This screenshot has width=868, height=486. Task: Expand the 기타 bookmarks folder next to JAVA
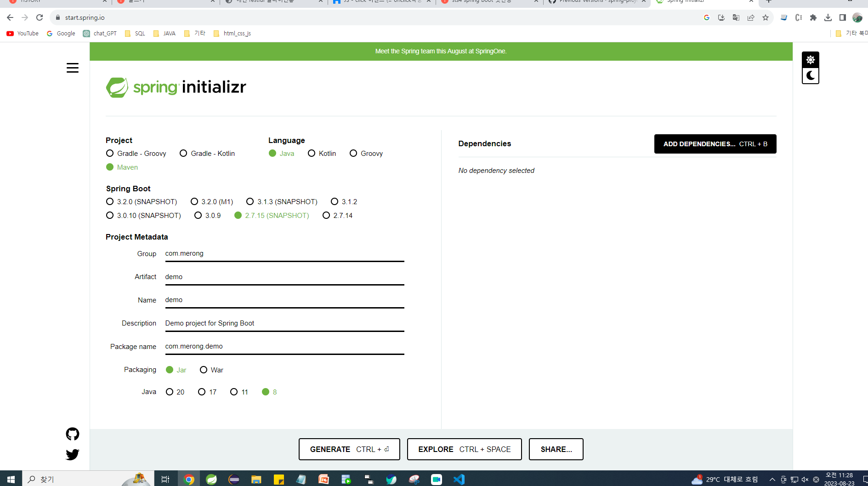click(194, 34)
